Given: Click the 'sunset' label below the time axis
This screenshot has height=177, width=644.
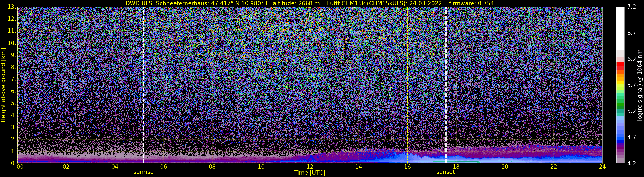Looking at the screenshot, I should pos(446,172).
